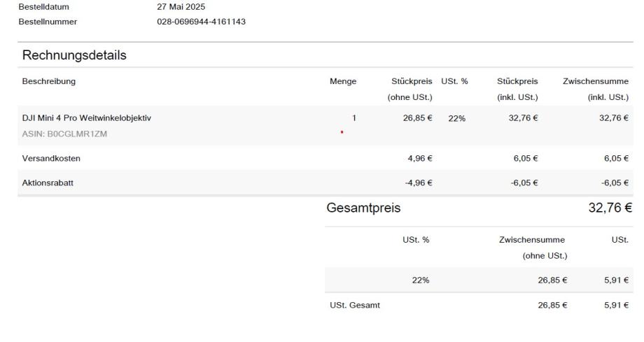Screen dimensions: 644x342
Task: Click the small red dot below the quantity
Action: click(x=341, y=131)
